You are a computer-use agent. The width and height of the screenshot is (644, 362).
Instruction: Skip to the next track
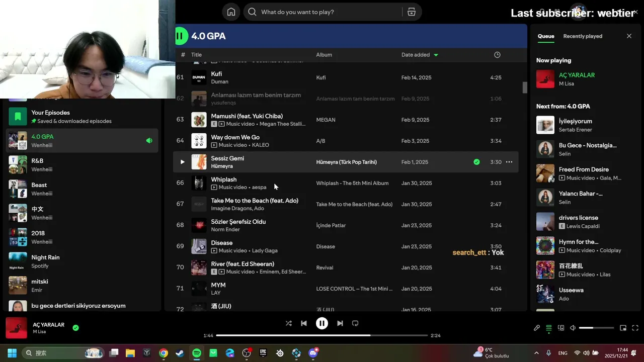[x=340, y=323]
